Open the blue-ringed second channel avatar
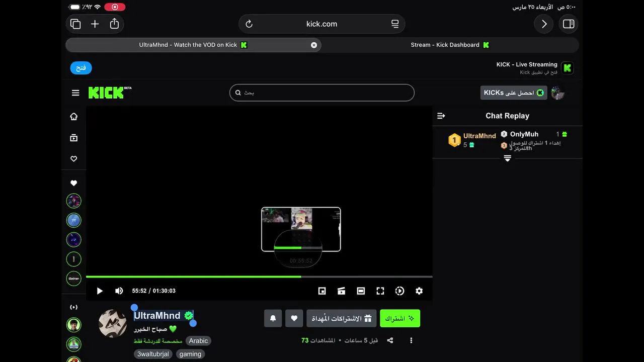 (74, 220)
